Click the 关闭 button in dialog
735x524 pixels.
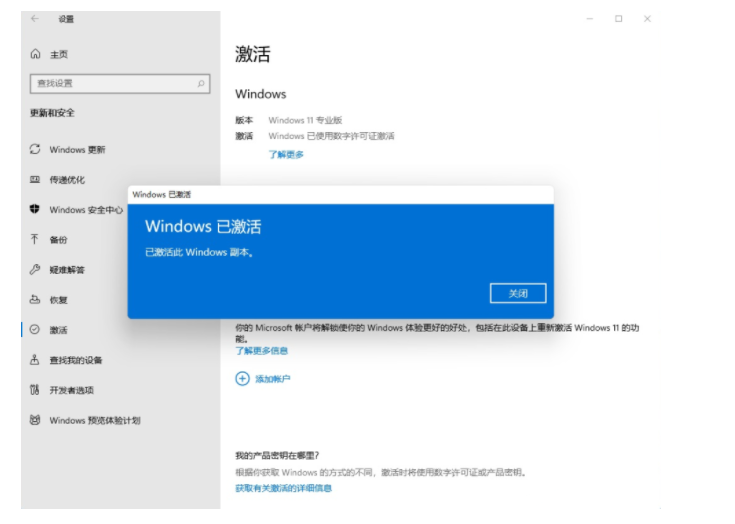(518, 293)
